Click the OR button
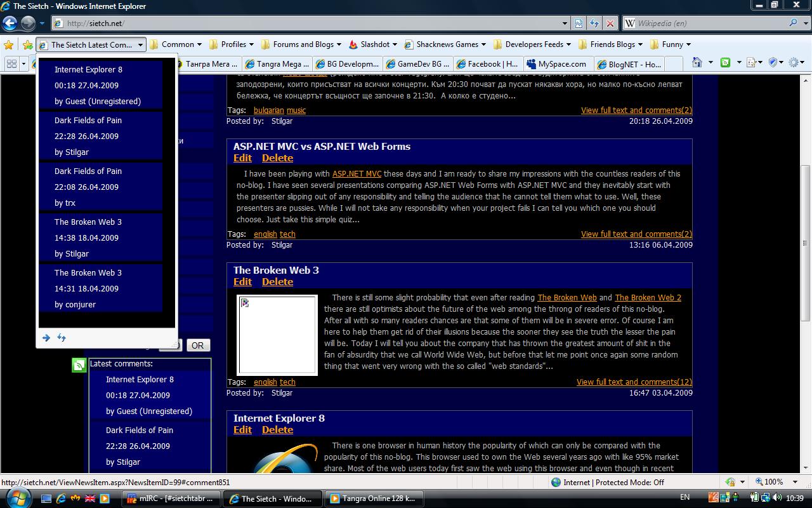The image size is (812, 508). point(197,345)
